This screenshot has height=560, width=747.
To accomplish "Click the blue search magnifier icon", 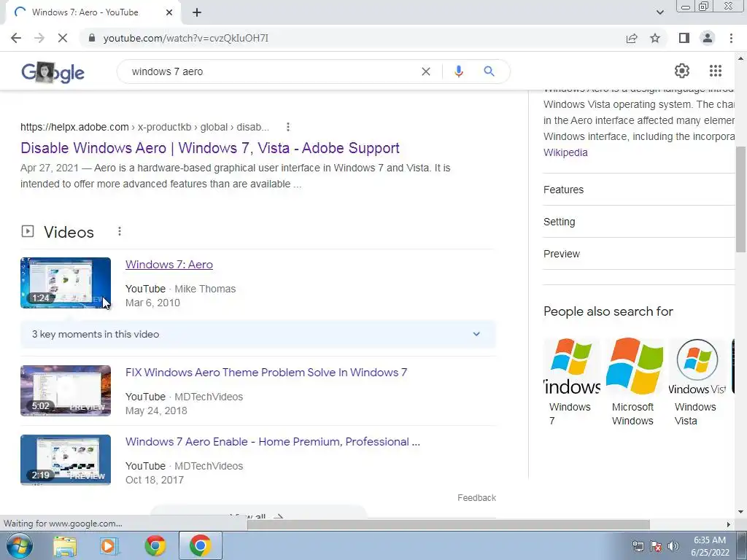I will [x=489, y=71].
